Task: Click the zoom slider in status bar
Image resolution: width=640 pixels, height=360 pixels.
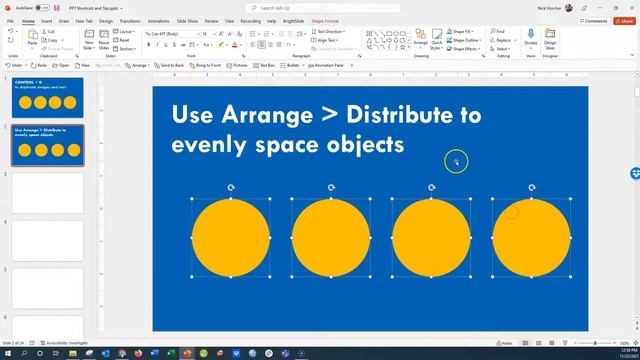Action: click(x=595, y=343)
